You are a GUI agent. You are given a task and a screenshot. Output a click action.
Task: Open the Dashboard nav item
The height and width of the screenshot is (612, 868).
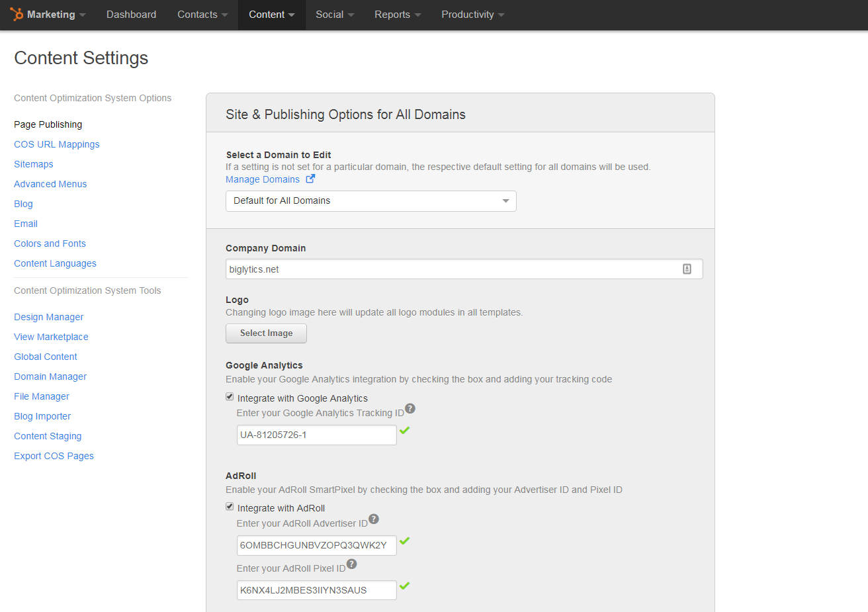131,15
